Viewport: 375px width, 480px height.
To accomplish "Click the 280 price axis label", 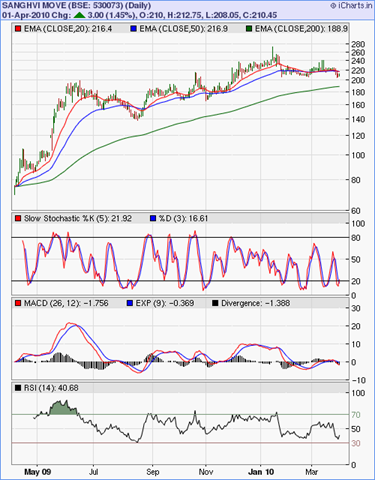I will (358, 44).
